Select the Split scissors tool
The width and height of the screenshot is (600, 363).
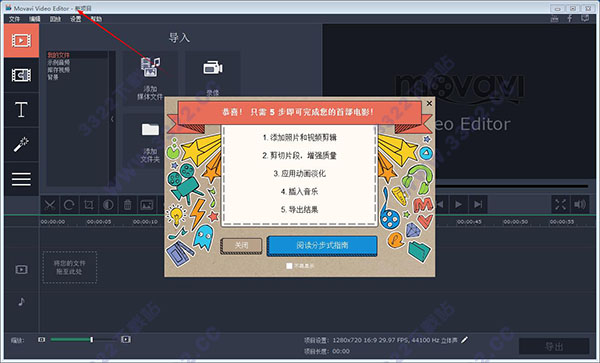click(50, 205)
